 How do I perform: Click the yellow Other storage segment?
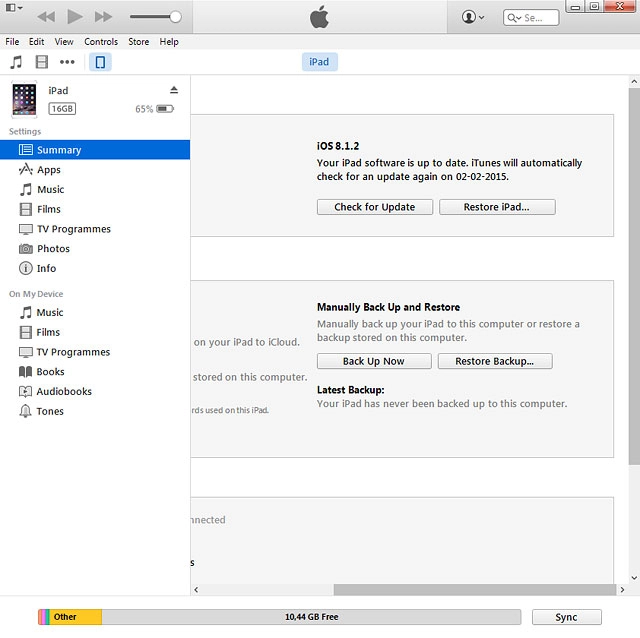coord(76,617)
